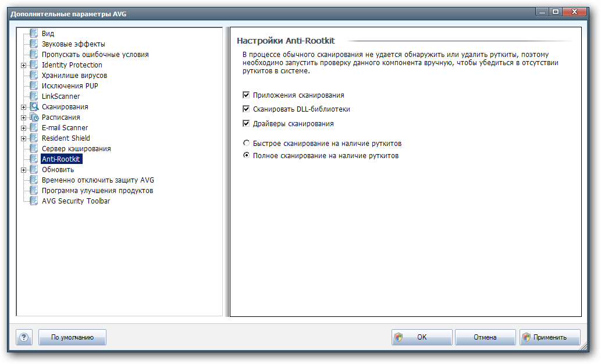Minimize the AVG settings window
The image size is (601, 364).
[542, 12]
